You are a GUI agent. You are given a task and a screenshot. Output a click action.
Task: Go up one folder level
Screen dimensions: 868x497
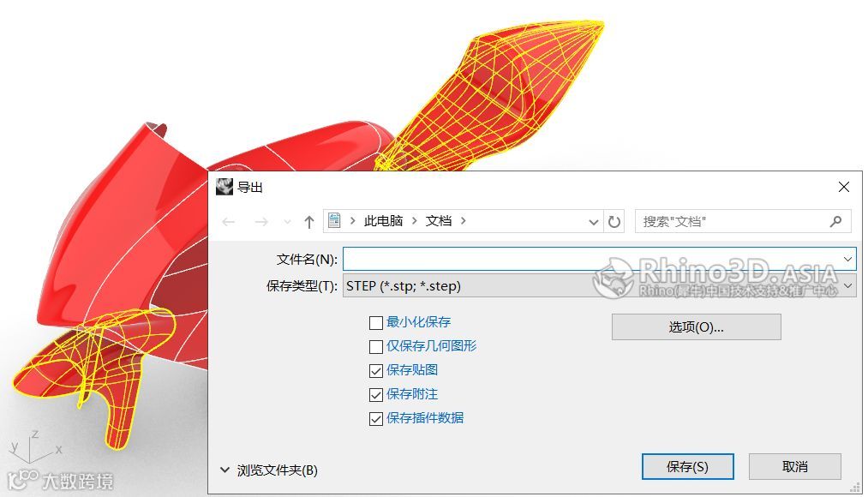click(x=308, y=222)
